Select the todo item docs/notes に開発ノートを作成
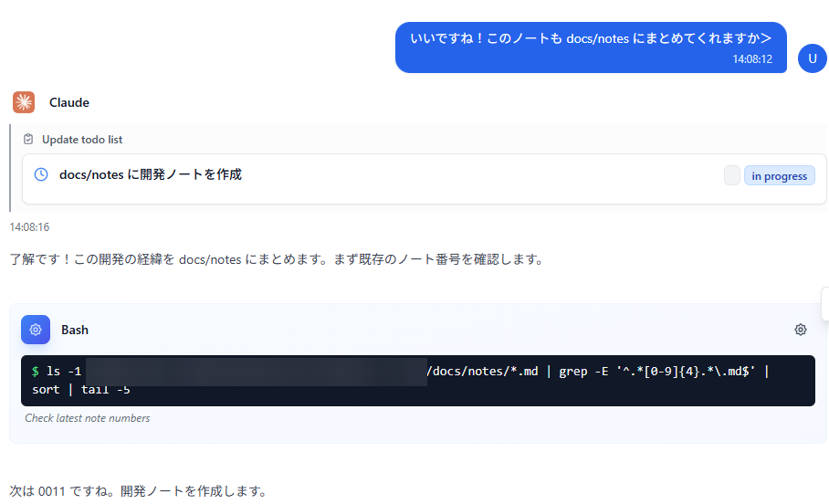The width and height of the screenshot is (829, 504). click(151, 174)
